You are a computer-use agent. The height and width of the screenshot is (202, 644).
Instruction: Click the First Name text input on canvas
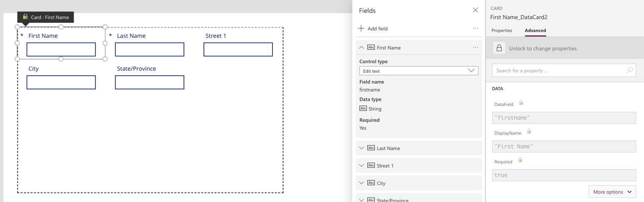click(61, 49)
